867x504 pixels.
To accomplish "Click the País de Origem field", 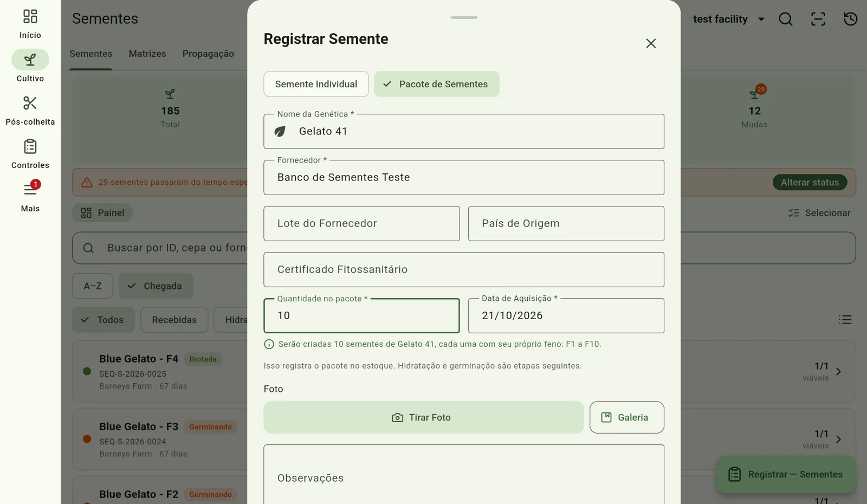I will pyautogui.click(x=566, y=223).
